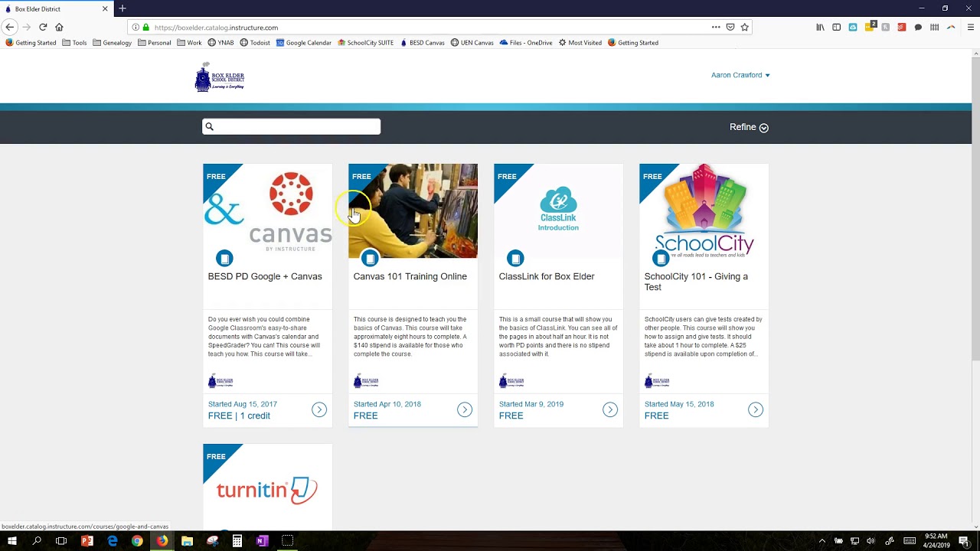Click the arrow icon on ClassLink card
The height and width of the screenshot is (551, 980).
coord(610,410)
